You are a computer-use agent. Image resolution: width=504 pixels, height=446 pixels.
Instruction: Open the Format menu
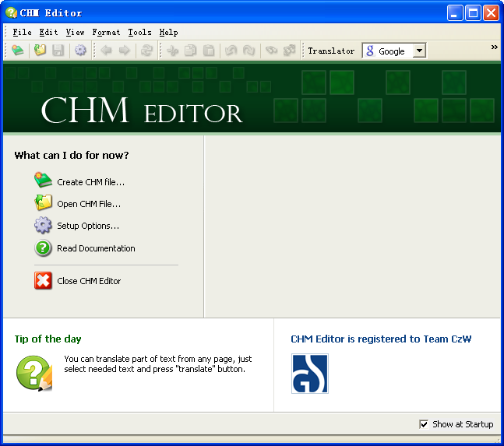coord(106,32)
